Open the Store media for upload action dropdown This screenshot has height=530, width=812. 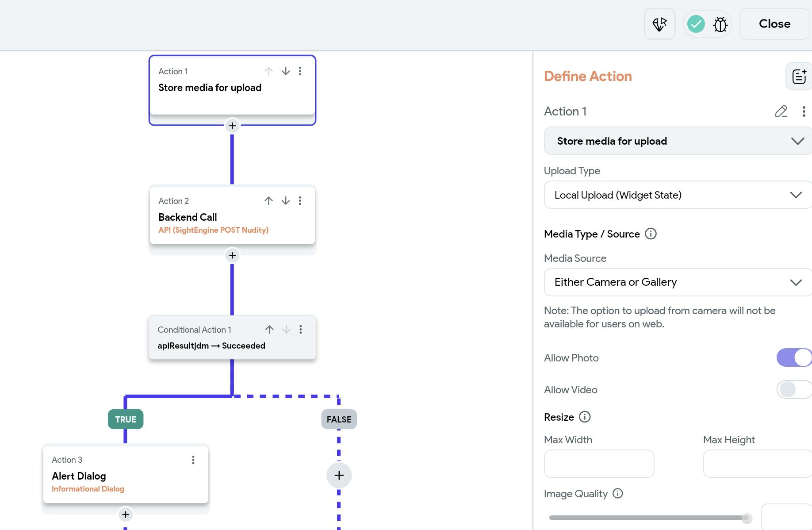click(x=678, y=141)
